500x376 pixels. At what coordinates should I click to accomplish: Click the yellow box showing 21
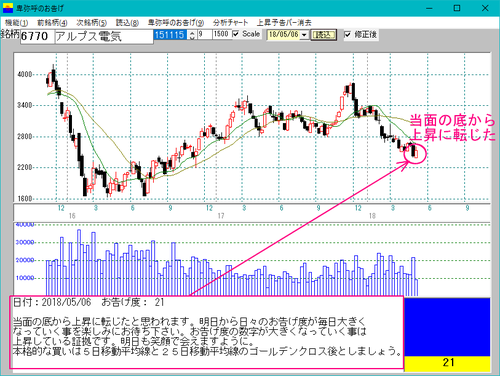pos(447,363)
